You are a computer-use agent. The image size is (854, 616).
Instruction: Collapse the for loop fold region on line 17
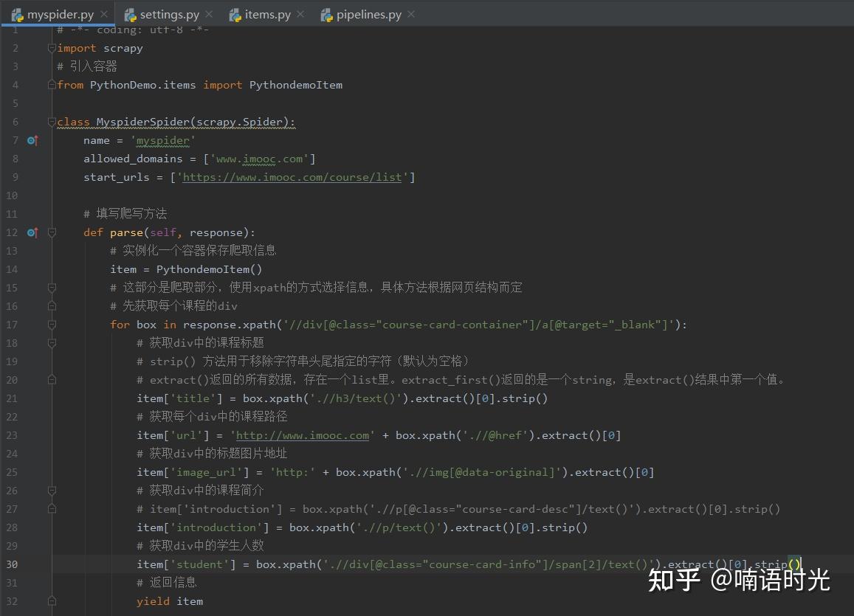pos(51,324)
